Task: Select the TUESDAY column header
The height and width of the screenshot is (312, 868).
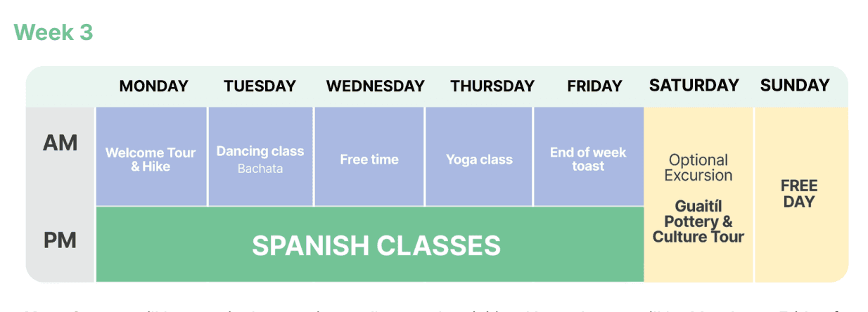Action: (260, 86)
